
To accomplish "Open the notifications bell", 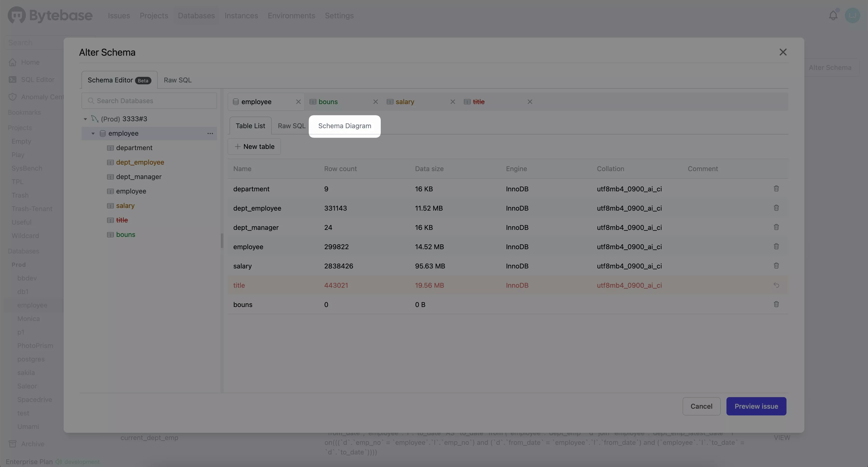I will click(833, 15).
